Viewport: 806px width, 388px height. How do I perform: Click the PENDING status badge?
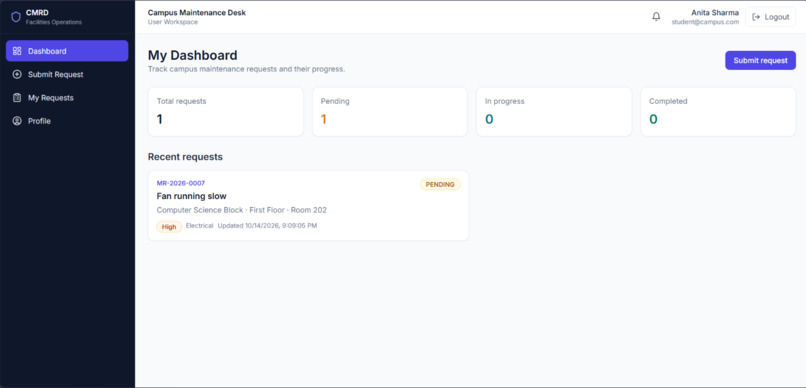(440, 184)
